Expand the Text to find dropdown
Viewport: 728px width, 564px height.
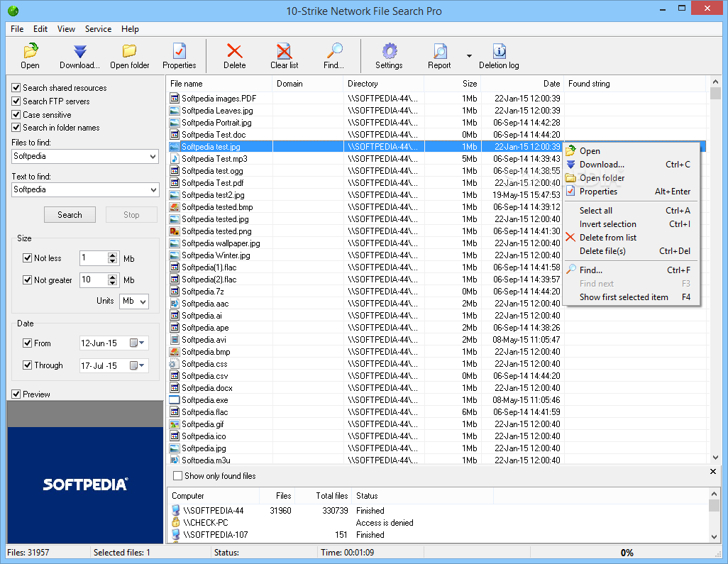153,190
